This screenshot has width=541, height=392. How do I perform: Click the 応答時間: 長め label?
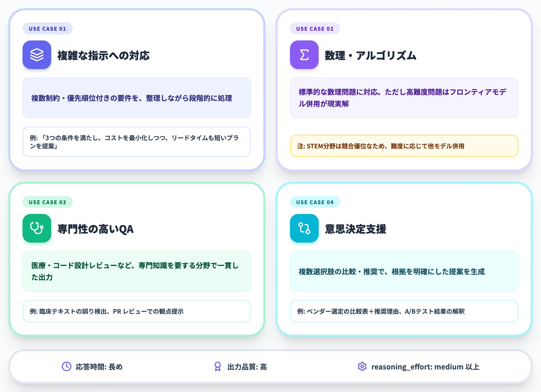click(99, 367)
